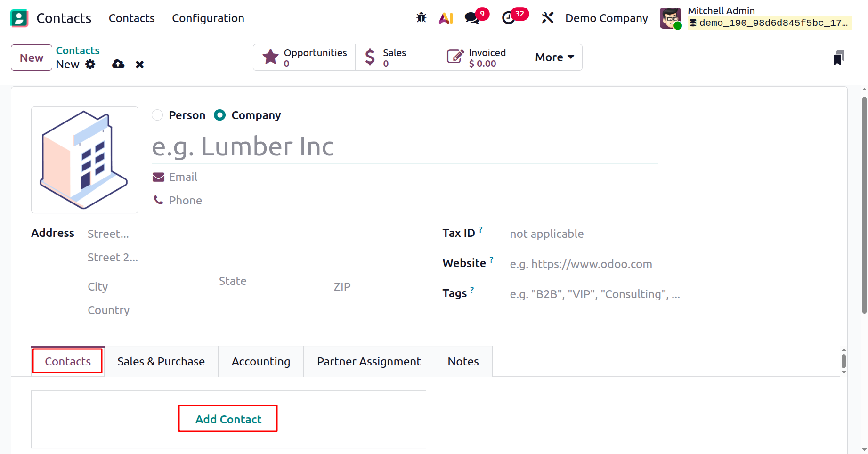The image size is (868, 454).
Task: Click the bug debug tools icon
Action: tap(421, 18)
